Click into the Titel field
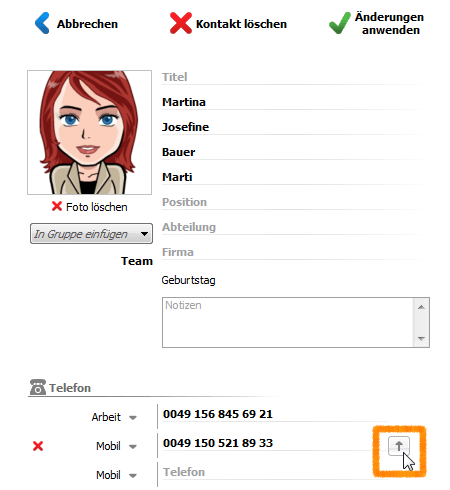450x490 pixels. click(x=293, y=77)
